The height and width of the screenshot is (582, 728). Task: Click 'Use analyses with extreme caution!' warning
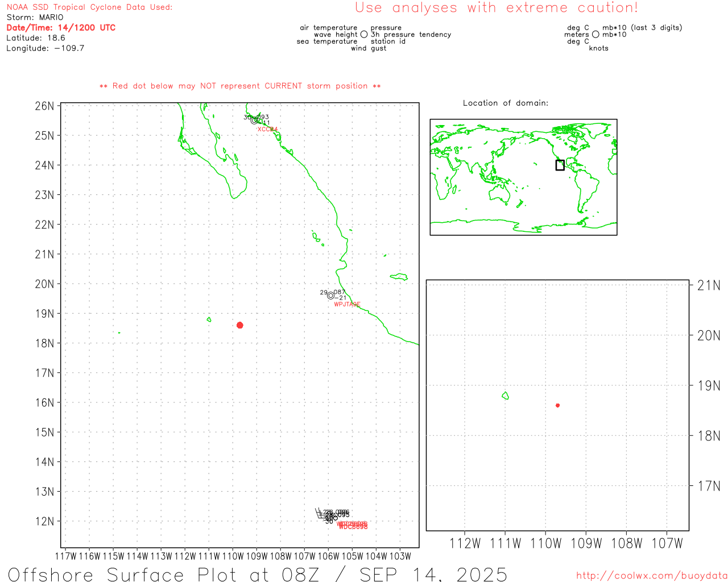pos(497,8)
